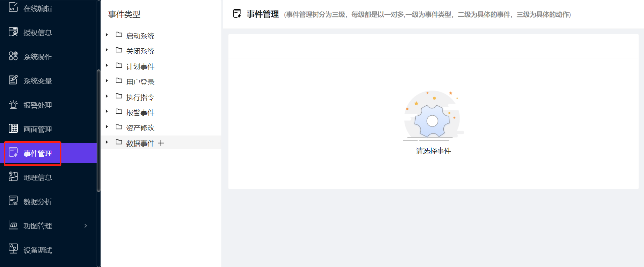
Task: Click the 事件管理 sidebar icon
Action: click(x=13, y=152)
